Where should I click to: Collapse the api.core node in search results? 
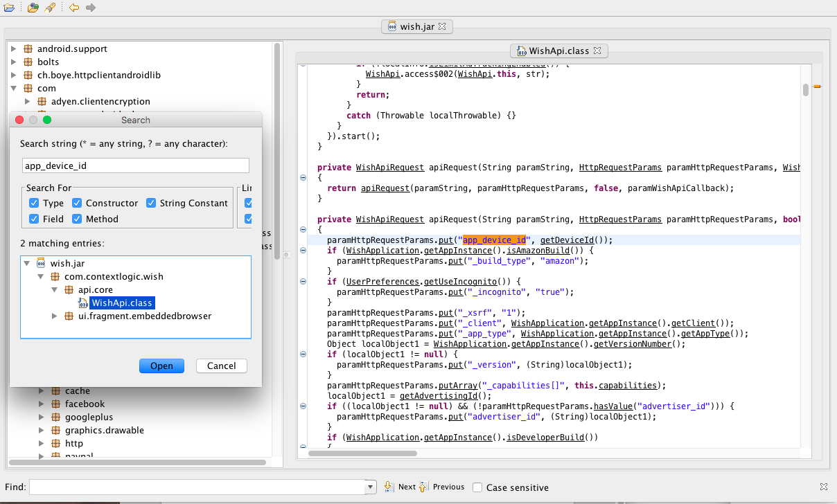coord(55,290)
